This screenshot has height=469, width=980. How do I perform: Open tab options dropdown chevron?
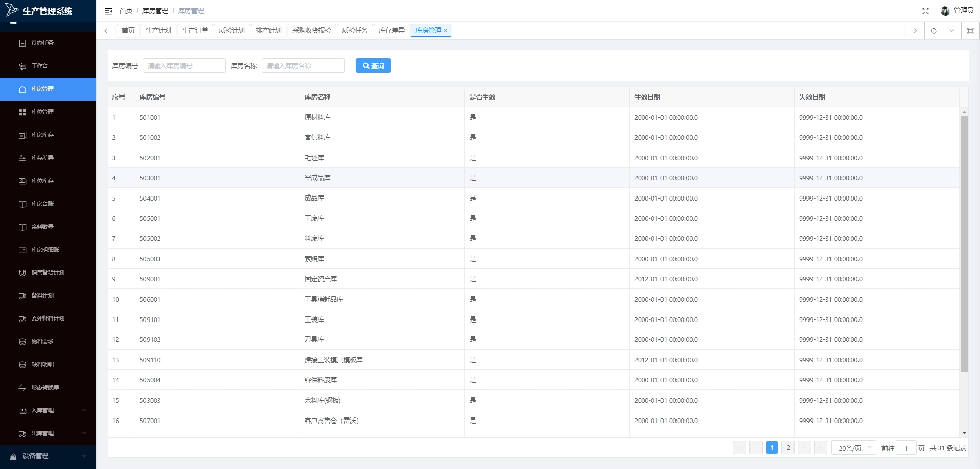click(952, 31)
